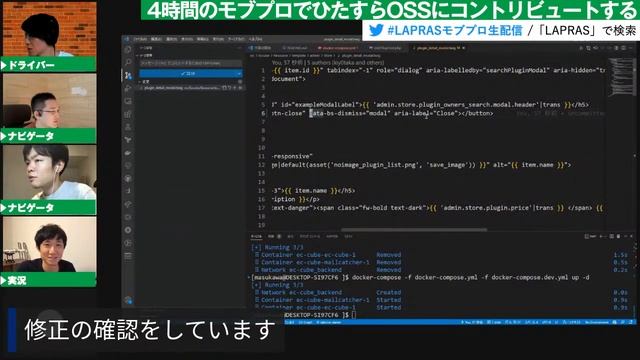Click the Twitter bird icon in the overlay banner

[376, 30]
